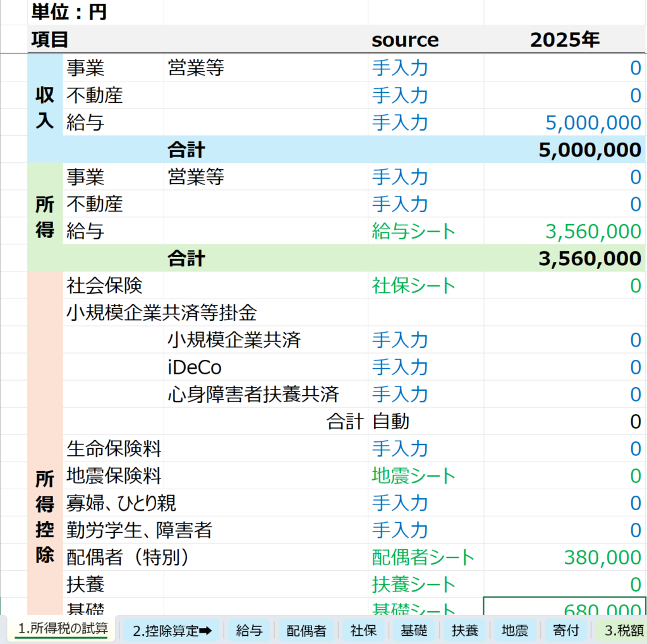Click the 社保シート source cell
Screen dimensions: 647x644
pos(425,285)
